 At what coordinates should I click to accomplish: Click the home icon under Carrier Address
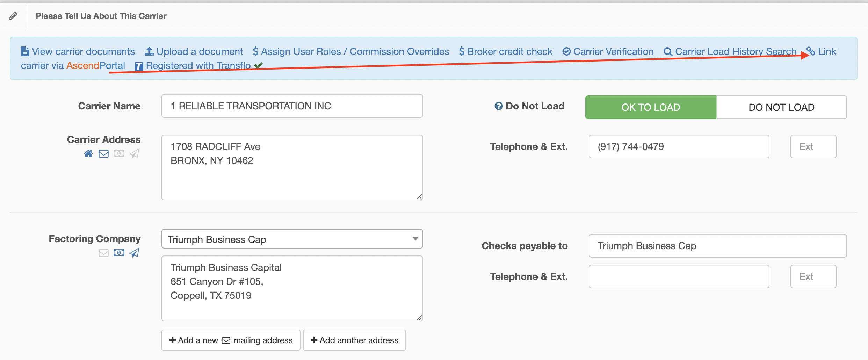point(88,153)
